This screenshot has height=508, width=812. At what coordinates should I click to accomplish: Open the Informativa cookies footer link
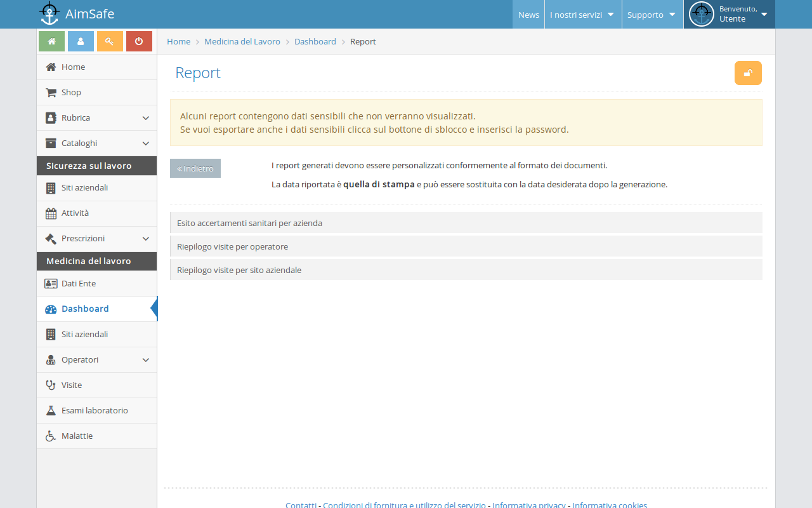pos(610,505)
